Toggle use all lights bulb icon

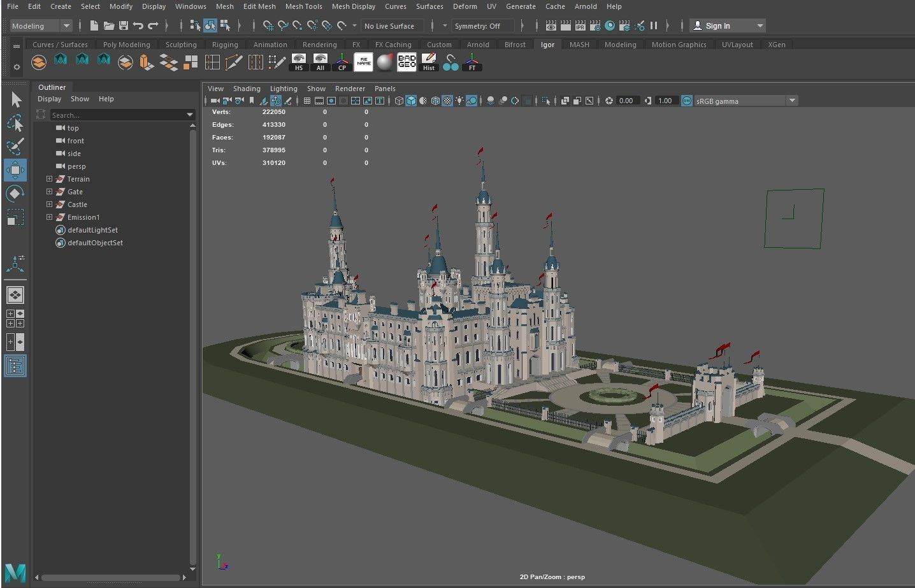[x=459, y=101]
